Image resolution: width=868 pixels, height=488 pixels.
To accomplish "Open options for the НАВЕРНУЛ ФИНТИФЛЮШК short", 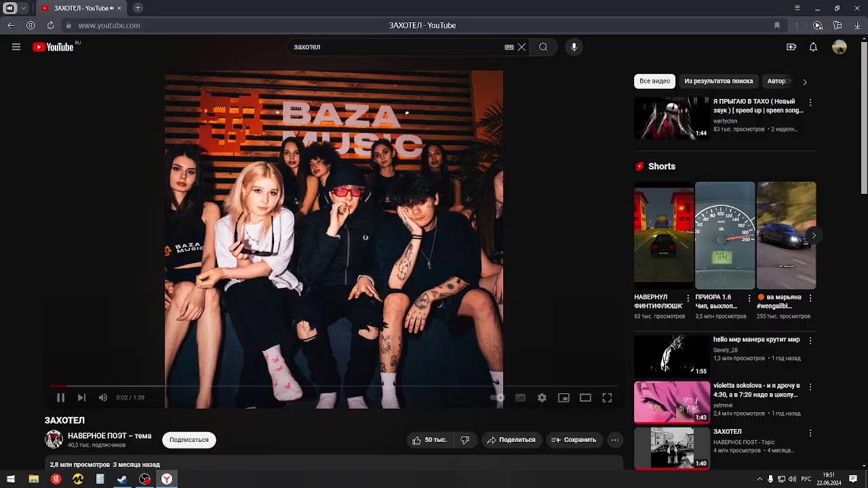I will point(688,298).
